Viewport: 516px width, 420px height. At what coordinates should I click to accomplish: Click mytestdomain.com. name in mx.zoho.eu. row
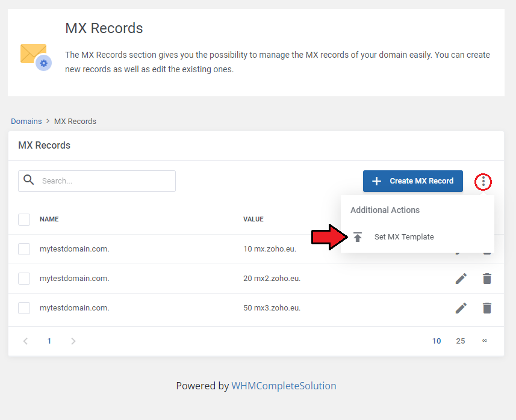(x=75, y=249)
